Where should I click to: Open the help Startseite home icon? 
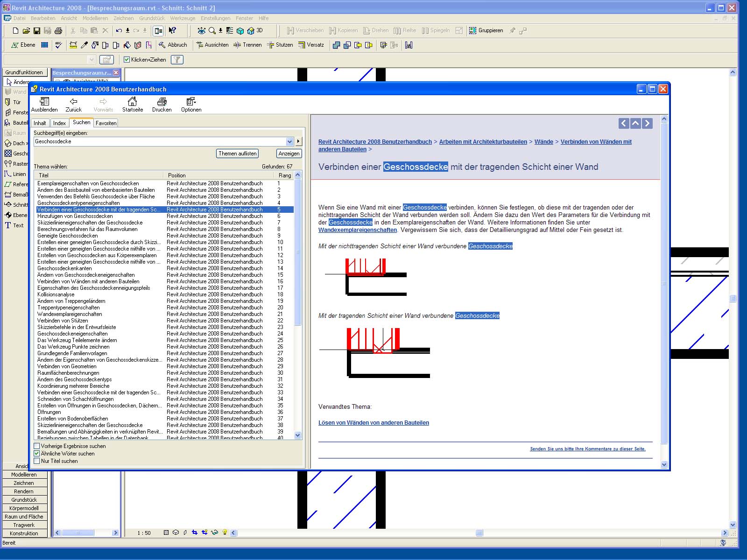pyautogui.click(x=133, y=105)
